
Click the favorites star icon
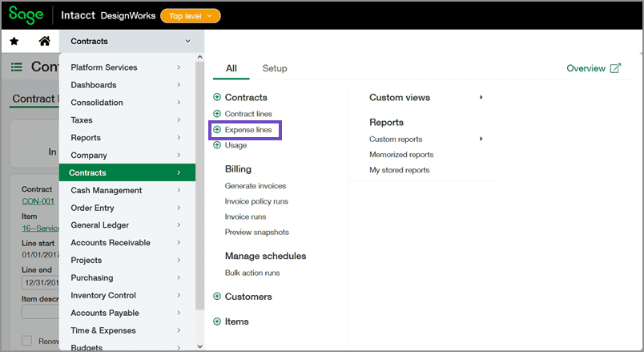point(14,41)
